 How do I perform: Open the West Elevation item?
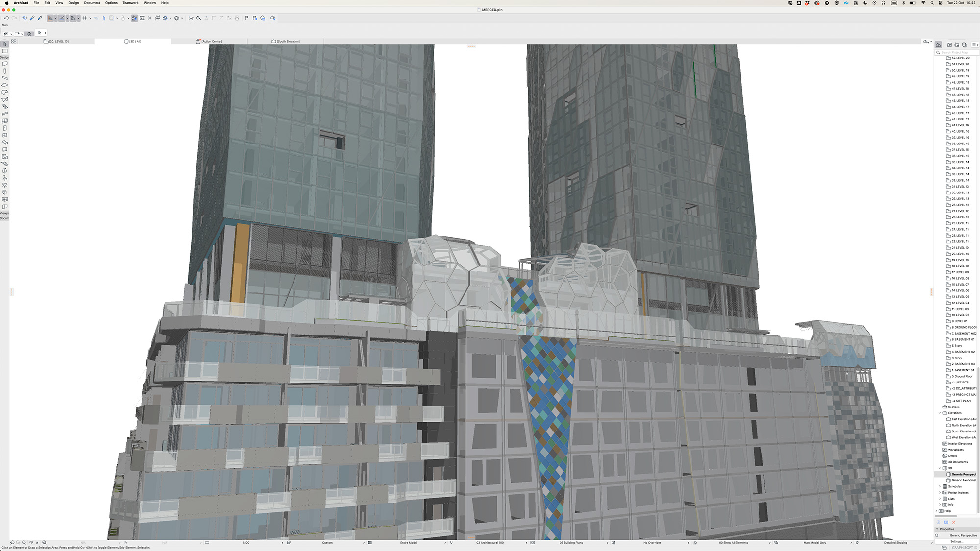961,437
